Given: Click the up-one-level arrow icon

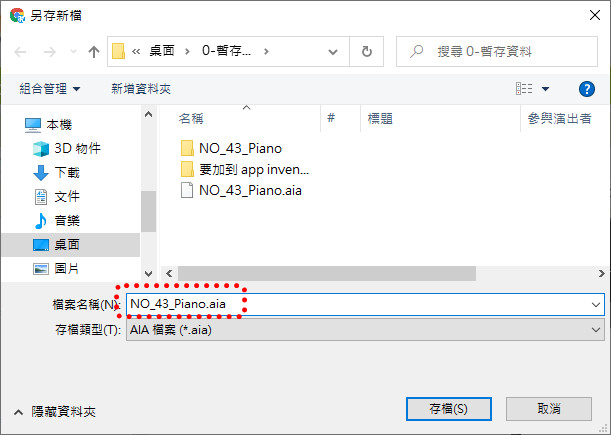Looking at the screenshot, I should [x=94, y=51].
